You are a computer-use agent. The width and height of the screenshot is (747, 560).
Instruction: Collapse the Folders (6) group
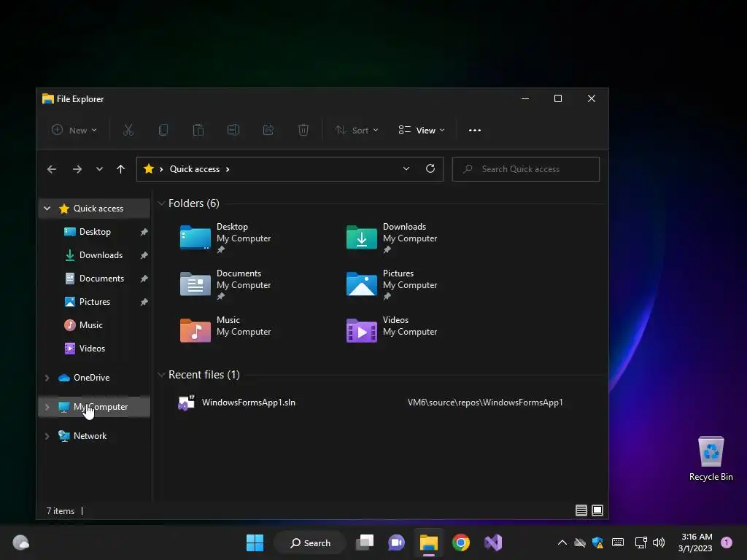(161, 203)
